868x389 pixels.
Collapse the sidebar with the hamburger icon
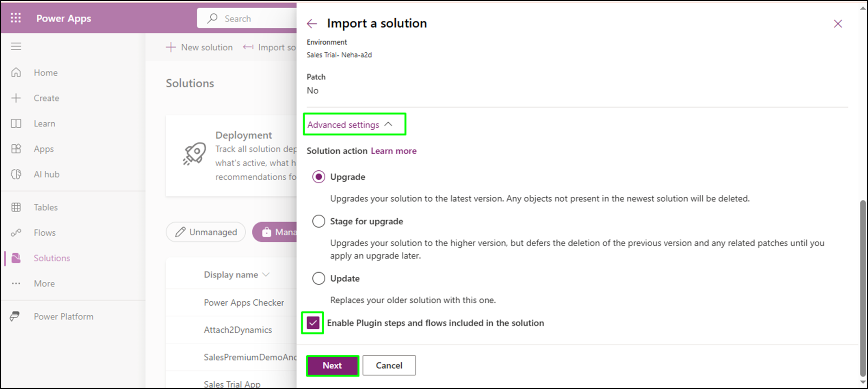point(16,46)
